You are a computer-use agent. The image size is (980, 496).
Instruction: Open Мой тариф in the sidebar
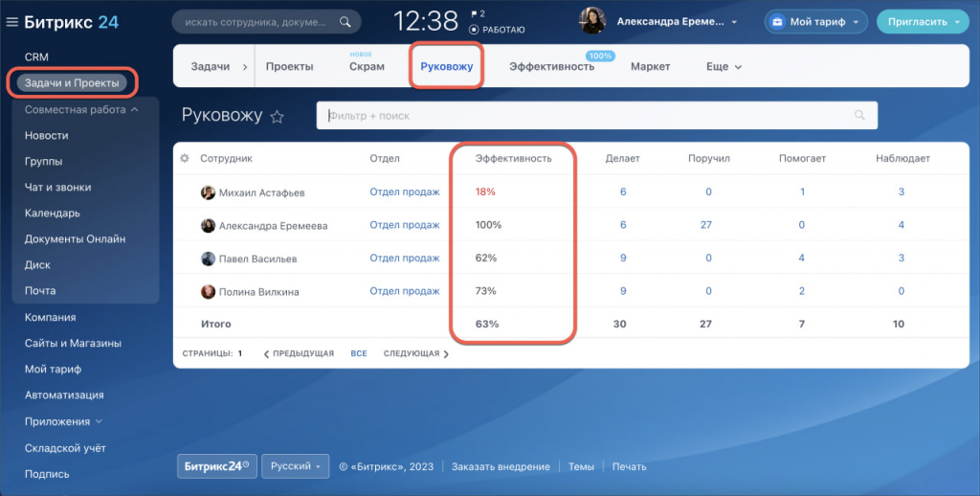(53, 369)
